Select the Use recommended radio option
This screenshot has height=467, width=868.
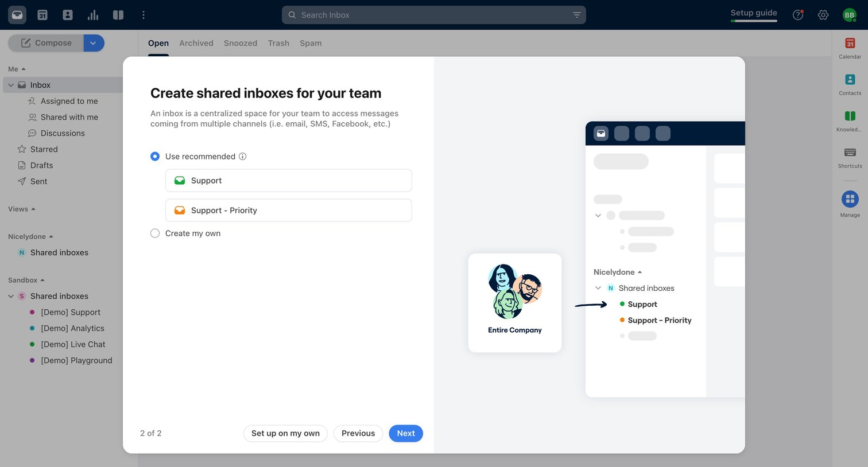[x=155, y=156]
